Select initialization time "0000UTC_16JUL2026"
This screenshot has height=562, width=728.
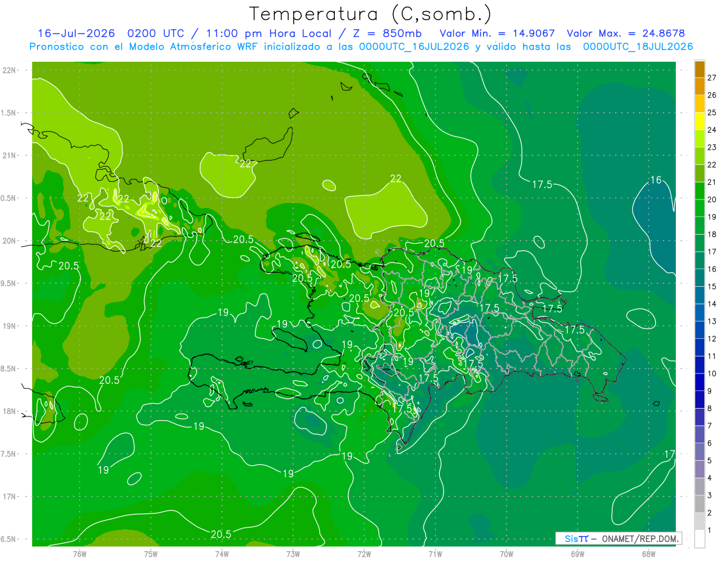pyautogui.click(x=414, y=47)
